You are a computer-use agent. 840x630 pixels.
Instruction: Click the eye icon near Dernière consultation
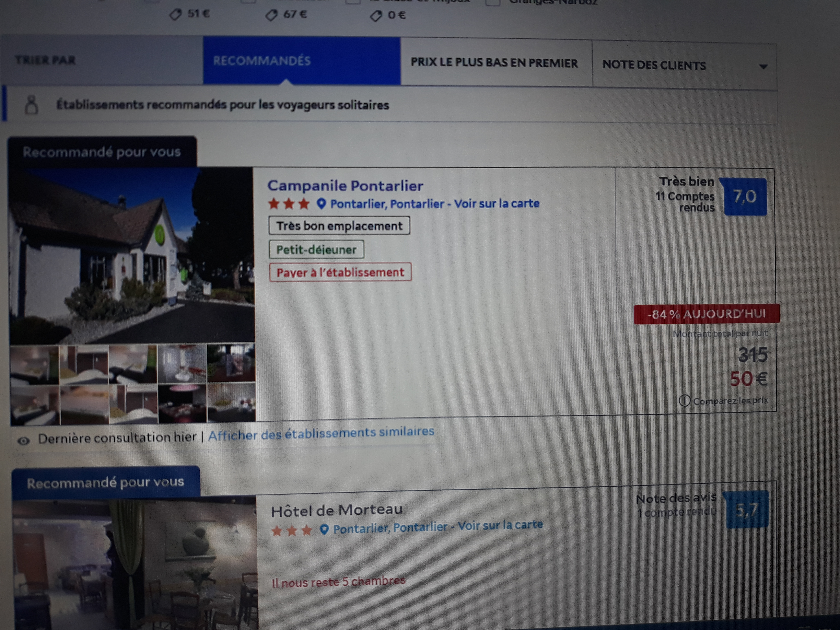(x=24, y=441)
